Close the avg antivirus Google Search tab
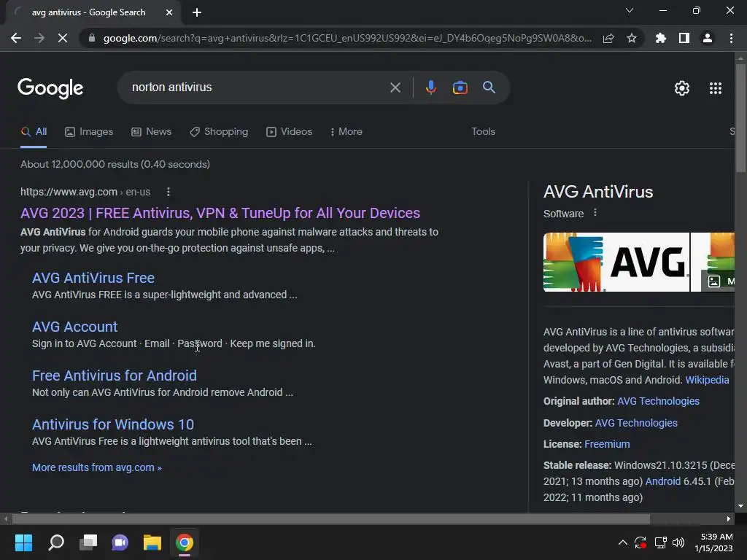 pyautogui.click(x=169, y=12)
